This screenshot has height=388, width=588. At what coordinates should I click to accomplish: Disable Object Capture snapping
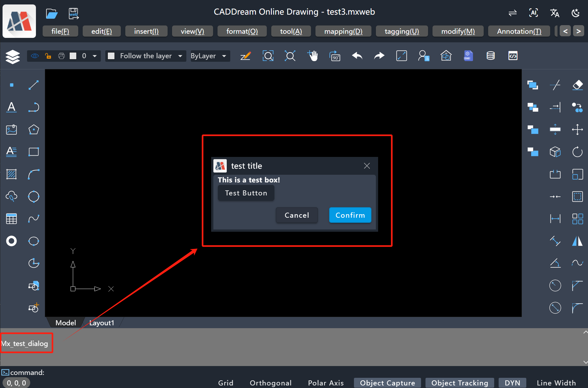[x=387, y=383]
